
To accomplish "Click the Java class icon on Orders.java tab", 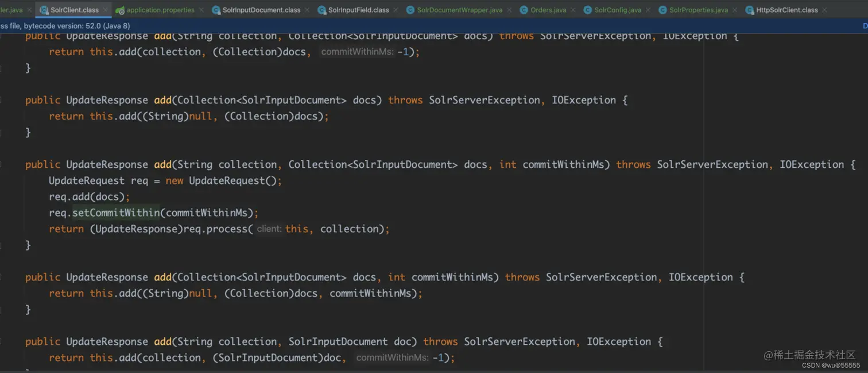I will [524, 10].
